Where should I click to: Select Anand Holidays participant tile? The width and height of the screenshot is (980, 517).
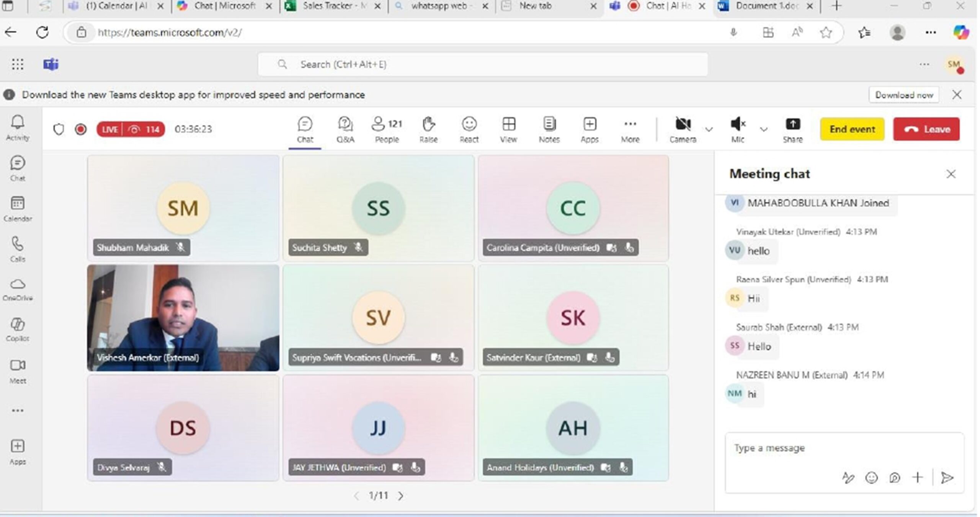point(573,428)
